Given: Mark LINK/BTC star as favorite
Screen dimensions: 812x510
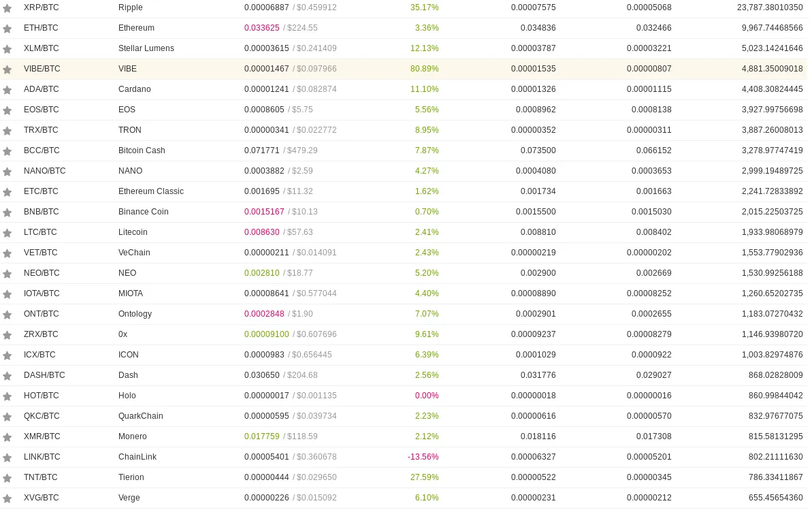Looking at the screenshot, I should pyautogui.click(x=7, y=458).
